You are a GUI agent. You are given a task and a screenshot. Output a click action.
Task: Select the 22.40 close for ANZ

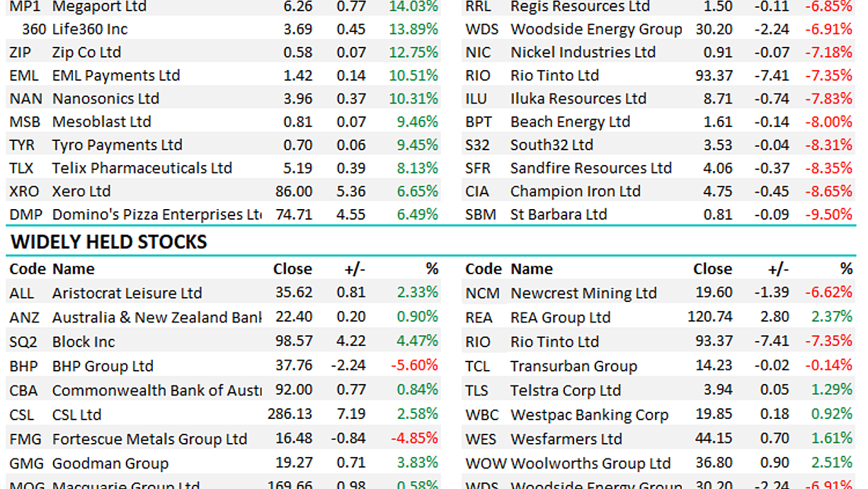click(293, 317)
